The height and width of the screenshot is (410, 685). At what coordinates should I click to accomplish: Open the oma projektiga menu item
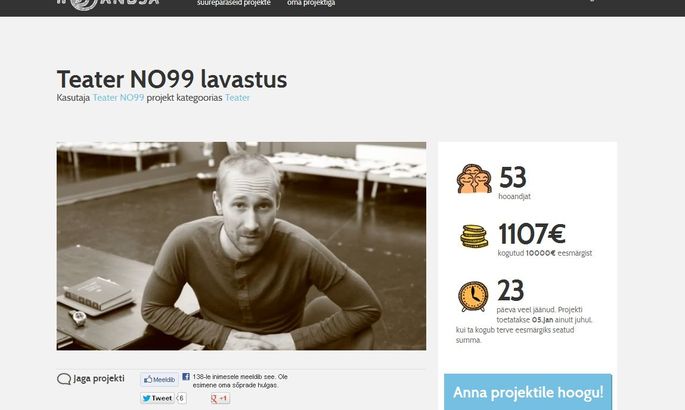click(x=311, y=3)
